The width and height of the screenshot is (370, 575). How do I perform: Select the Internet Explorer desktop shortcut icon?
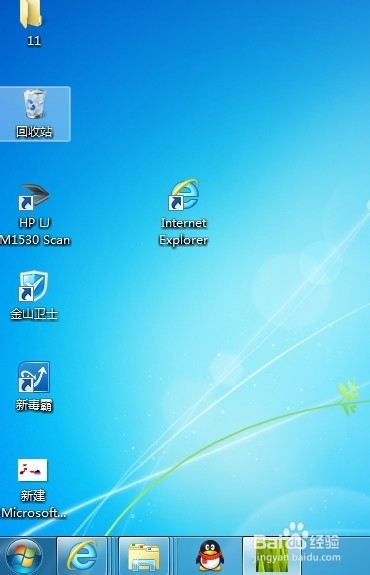184,195
